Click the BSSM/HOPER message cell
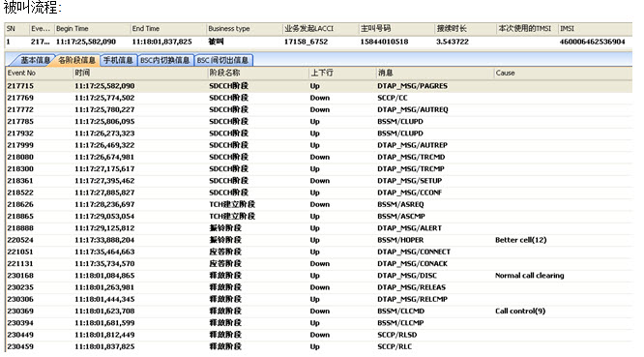 pos(400,240)
